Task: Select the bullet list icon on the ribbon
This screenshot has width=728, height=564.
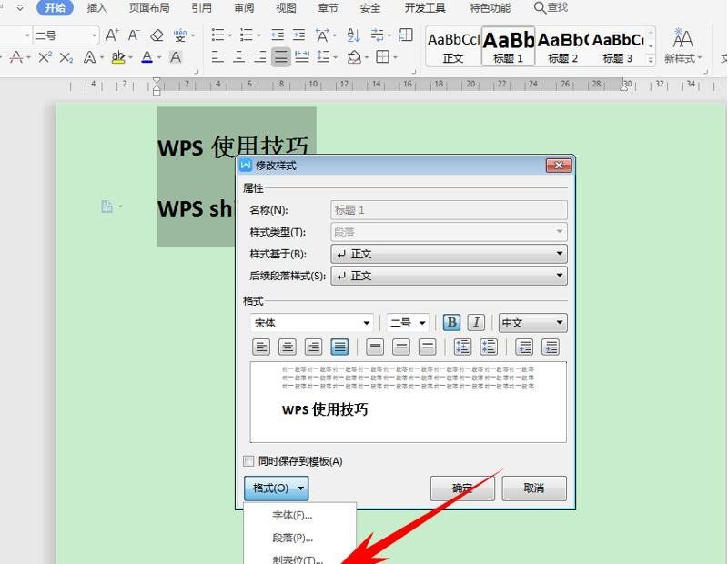Action: (x=217, y=35)
